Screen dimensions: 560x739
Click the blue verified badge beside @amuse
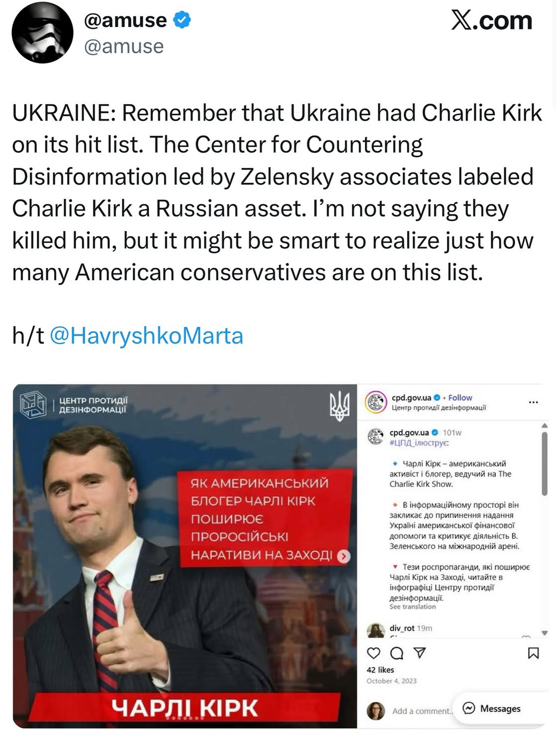tap(182, 20)
